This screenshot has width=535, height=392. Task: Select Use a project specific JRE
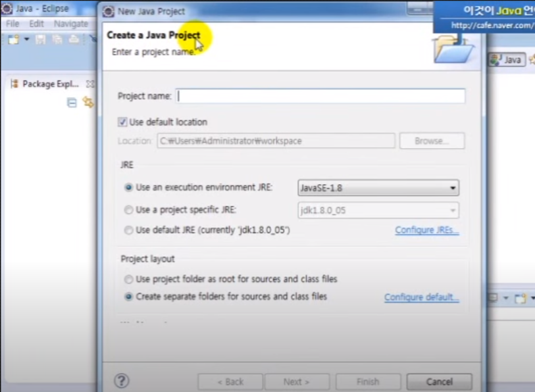coord(128,210)
